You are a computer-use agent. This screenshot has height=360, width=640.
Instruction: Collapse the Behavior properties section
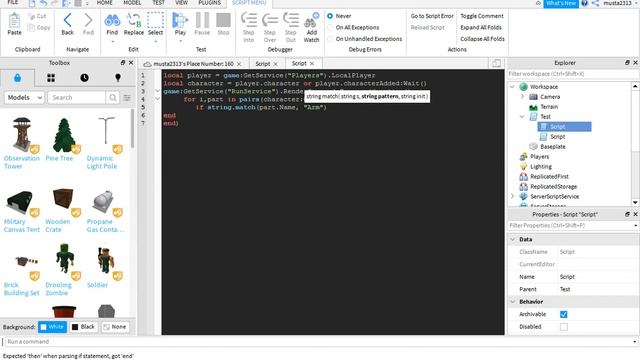click(513, 302)
